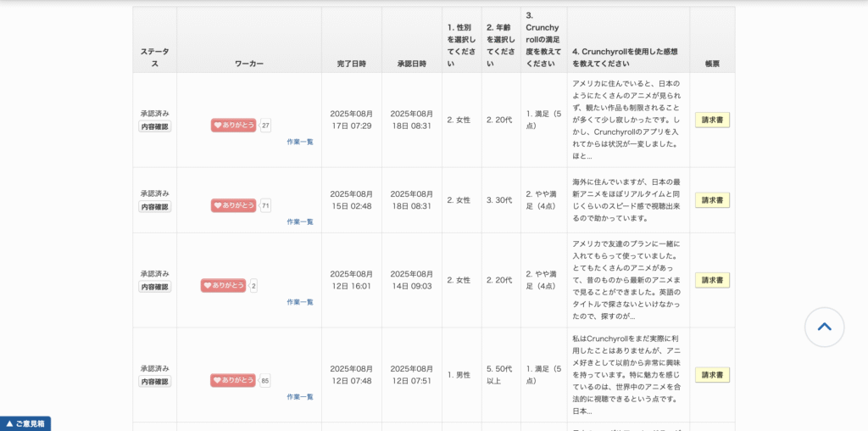View 作業一覧 for worker with 2 thanks

coord(299,302)
